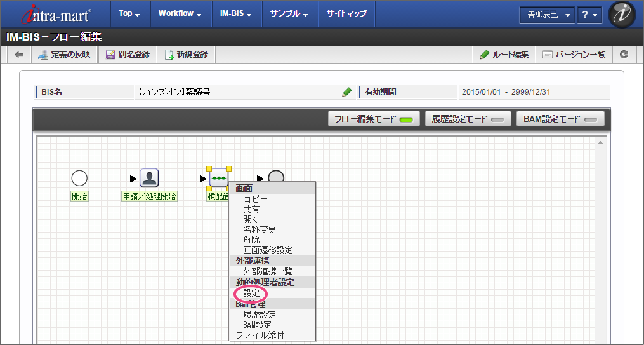Viewport: 644px width, 345px height.
Task: Select the 申請／処理開始 person node
Action: [149, 178]
